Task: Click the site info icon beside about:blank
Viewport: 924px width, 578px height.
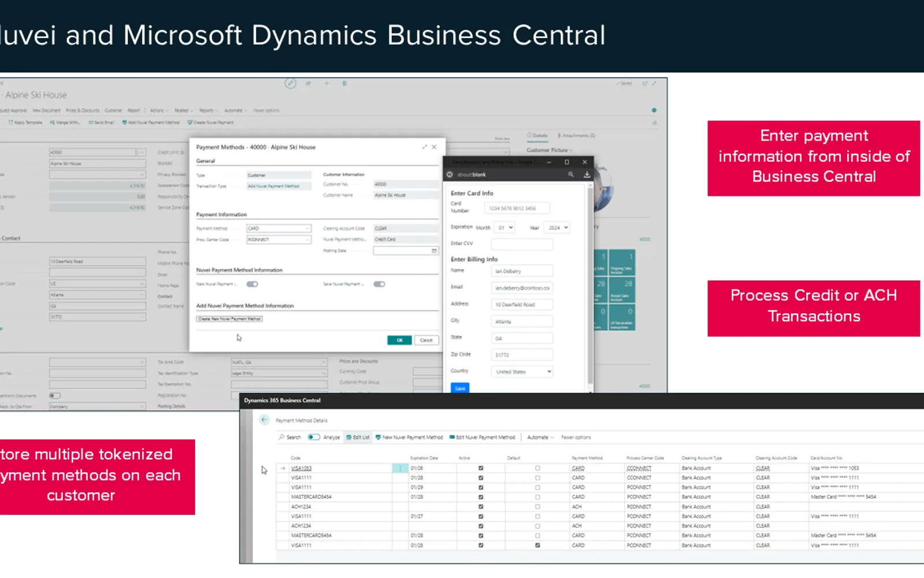Action: [x=450, y=175]
